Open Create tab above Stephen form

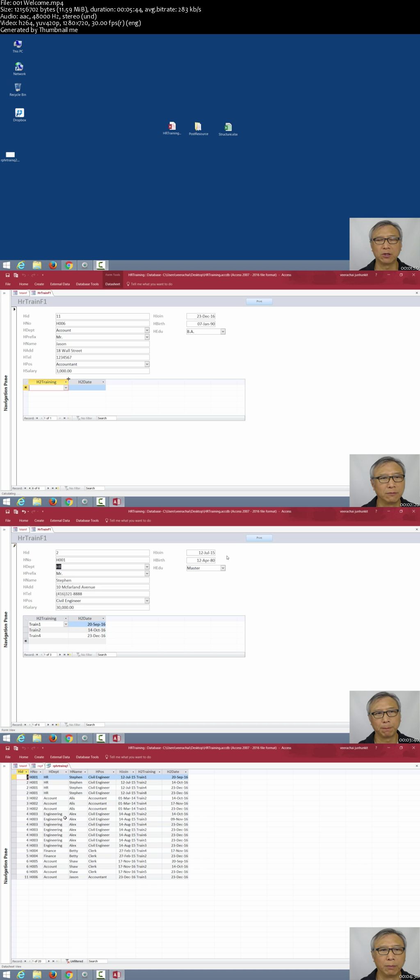39,521
